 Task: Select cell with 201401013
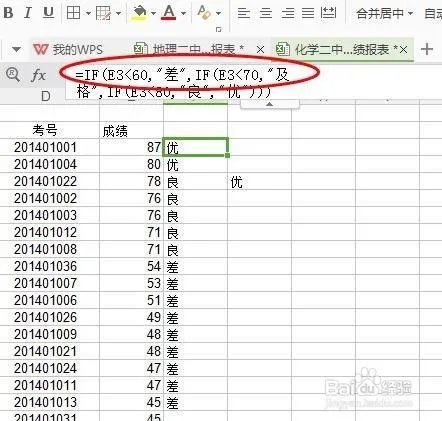tap(50, 402)
